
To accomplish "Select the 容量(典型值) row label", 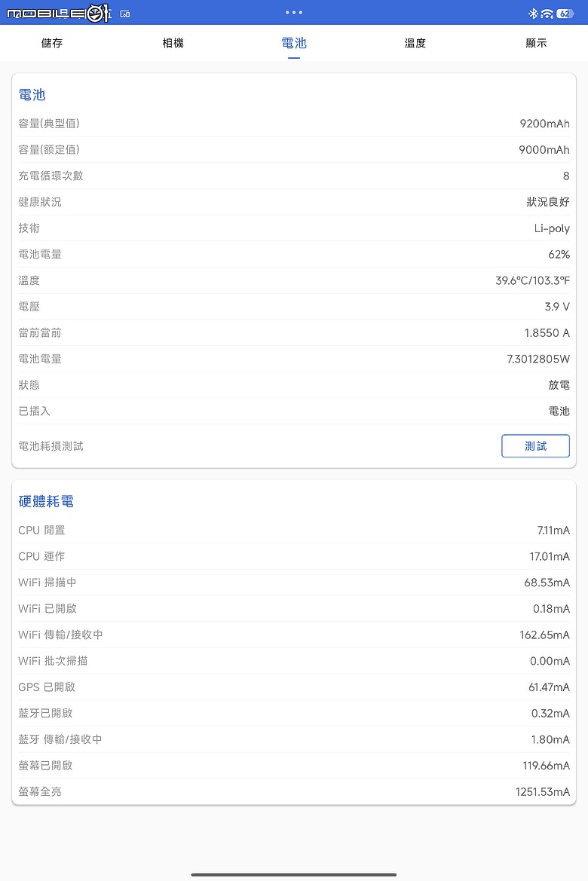I will (49, 124).
